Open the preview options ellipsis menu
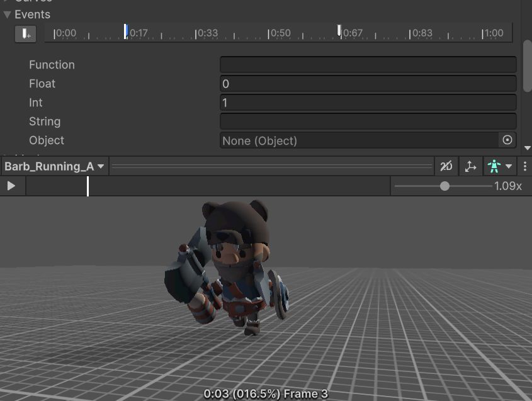 coord(524,166)
